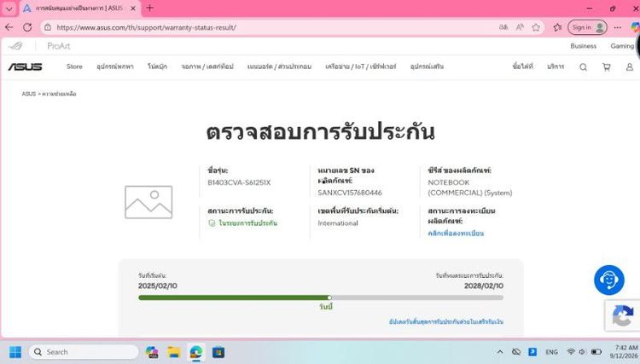The width and height of the screenshot is (640, 364).
Task: Open the browser settings and more menu
Action: (x=618, y=27)
